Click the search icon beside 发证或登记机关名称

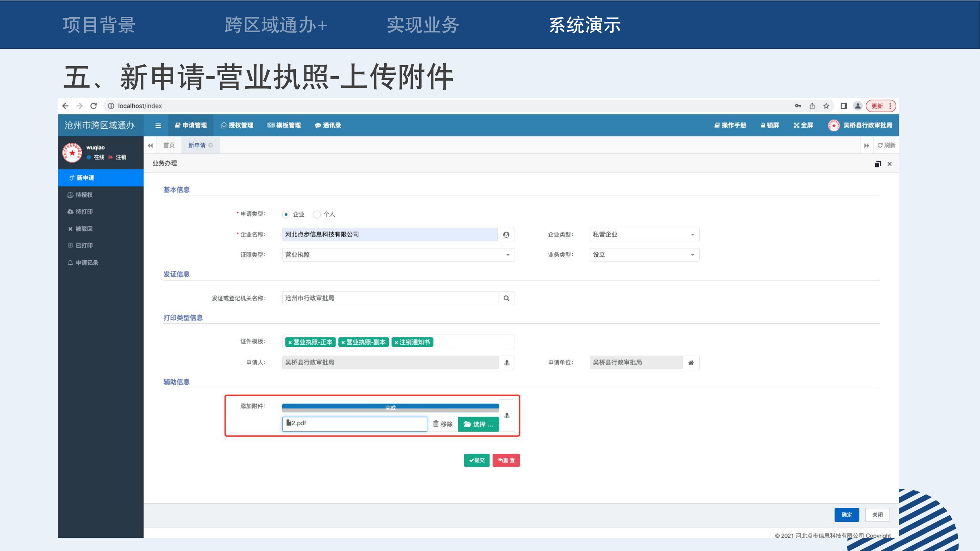(x=506, y=298)
